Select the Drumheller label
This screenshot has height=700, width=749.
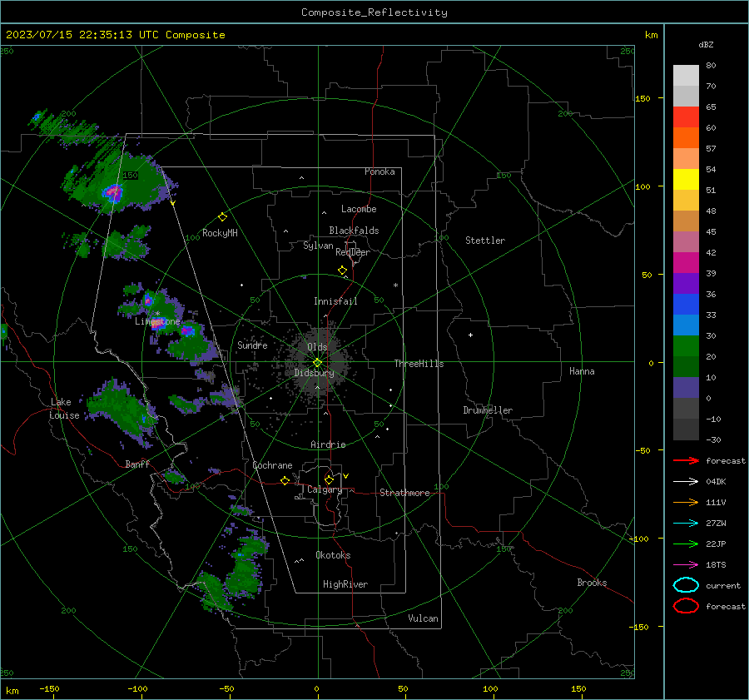[488, 410]
